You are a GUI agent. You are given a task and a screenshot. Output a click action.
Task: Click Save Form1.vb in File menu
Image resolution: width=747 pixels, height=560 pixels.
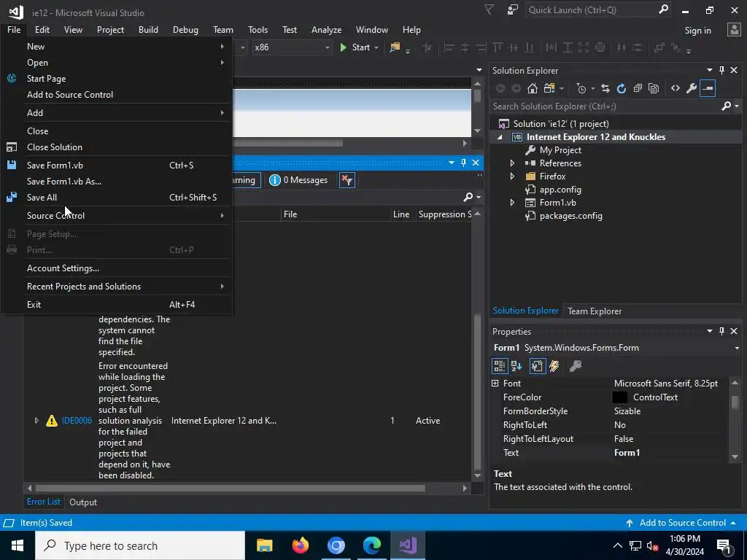click(117, 166)
